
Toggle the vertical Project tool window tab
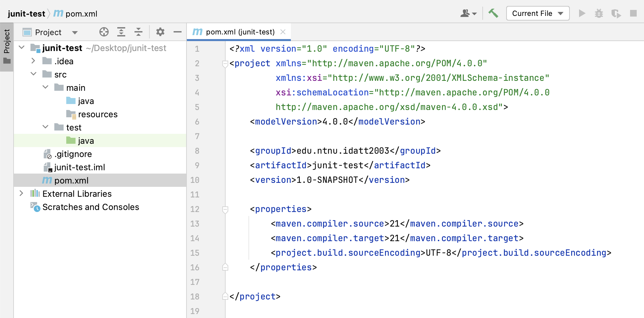[7, 47]
